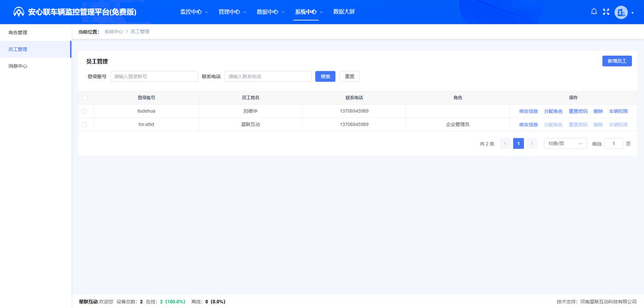The image size is (644, 308).
Task: Click 共 2 条 total count text
Action: pos(487,144)
